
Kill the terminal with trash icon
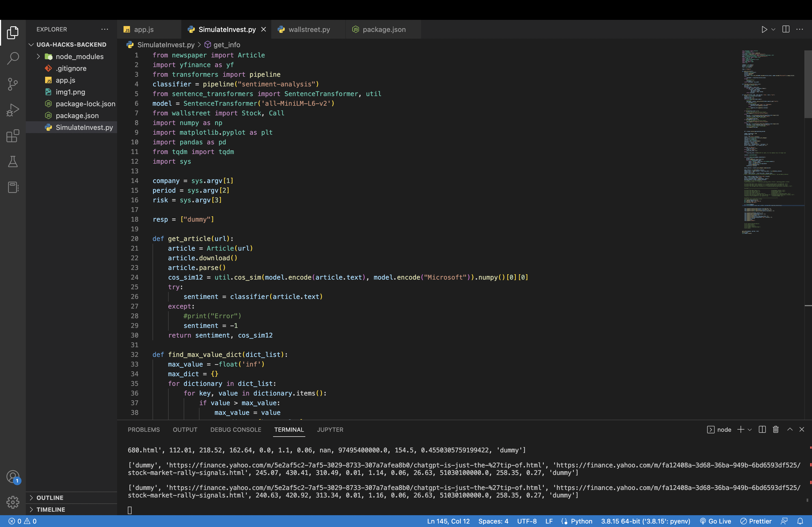(x=775, y=430)
